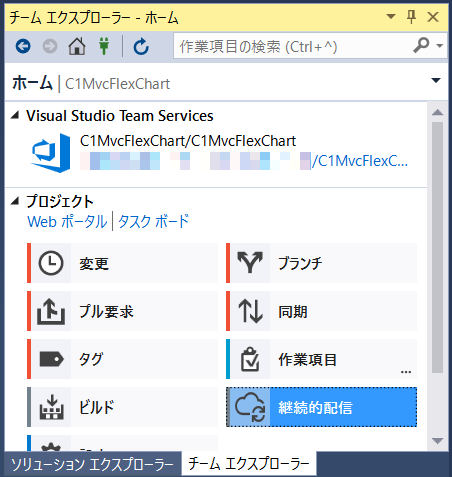
Task: Open the 継続的配信 tile
Action: point(321,407)
